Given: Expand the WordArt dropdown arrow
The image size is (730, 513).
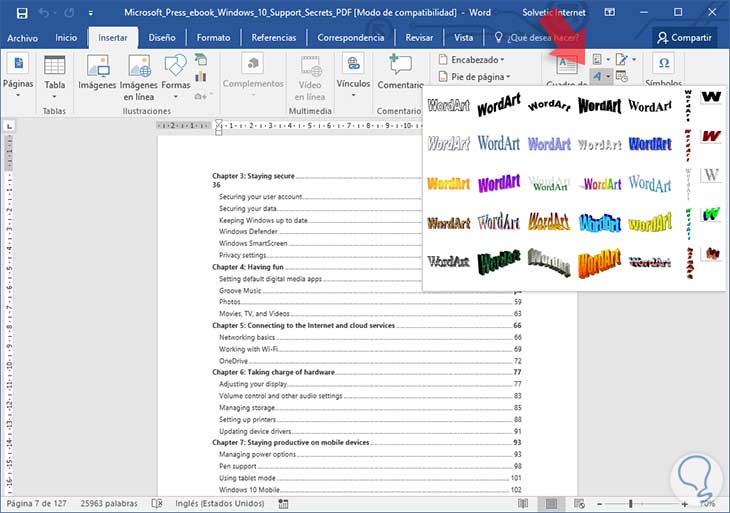Looking at the screenshot, I should point(608,76).
